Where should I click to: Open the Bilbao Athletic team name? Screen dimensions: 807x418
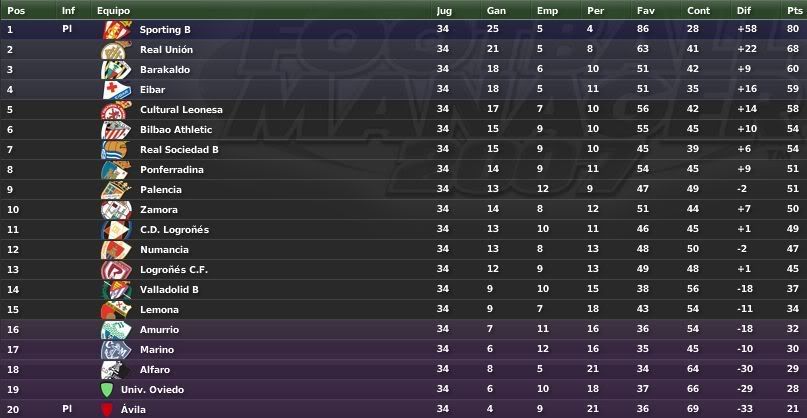click(x=176, y=130)
